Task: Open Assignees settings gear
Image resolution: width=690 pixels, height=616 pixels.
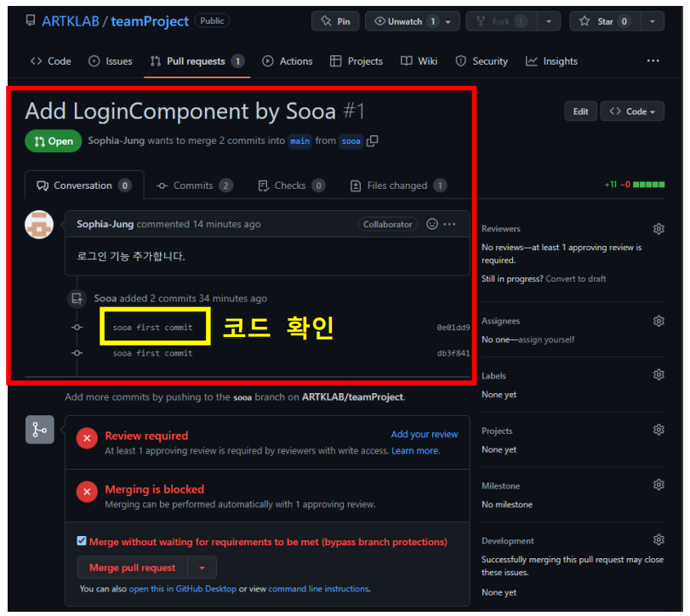Action: click(659, 322)
